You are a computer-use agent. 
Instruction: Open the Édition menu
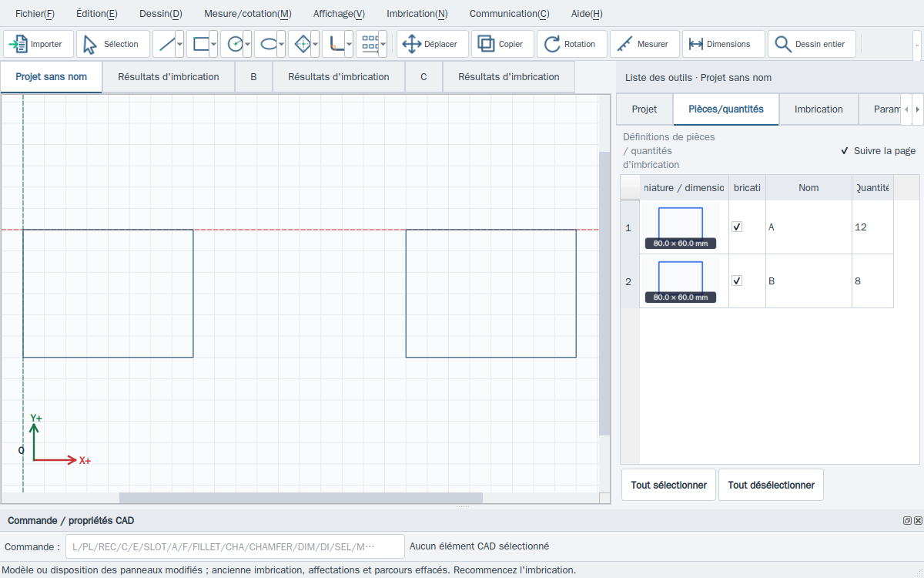click(x=97, y=13)
